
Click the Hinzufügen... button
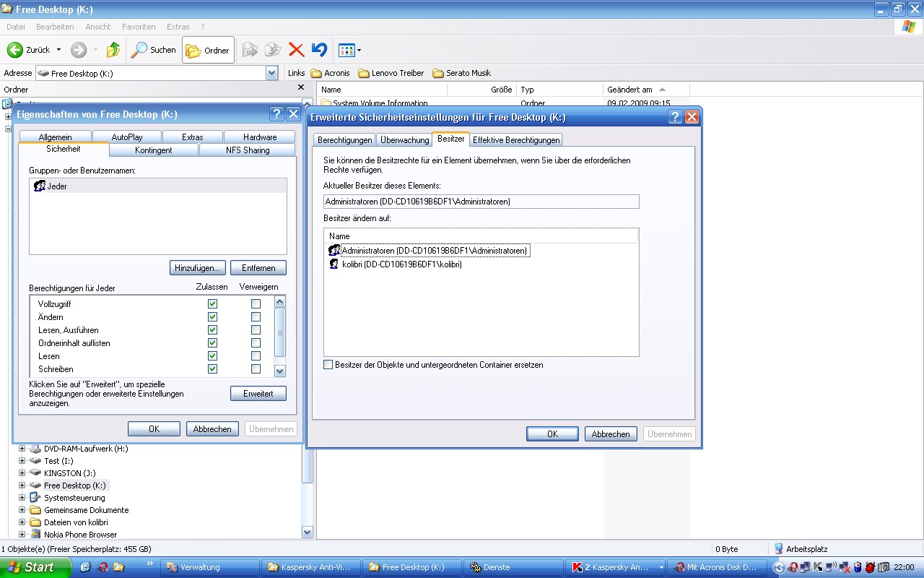198,268
